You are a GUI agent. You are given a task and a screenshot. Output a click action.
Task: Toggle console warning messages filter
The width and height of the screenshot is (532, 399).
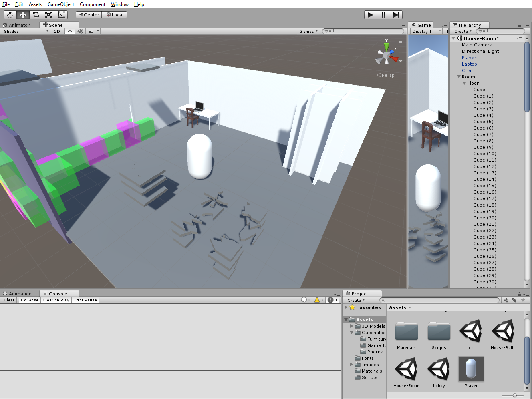pyautogui.click(x=319, y=300)
